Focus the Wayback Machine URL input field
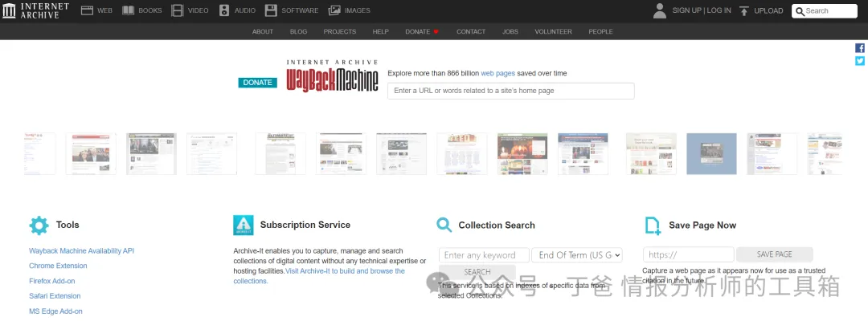 point(511,91)
